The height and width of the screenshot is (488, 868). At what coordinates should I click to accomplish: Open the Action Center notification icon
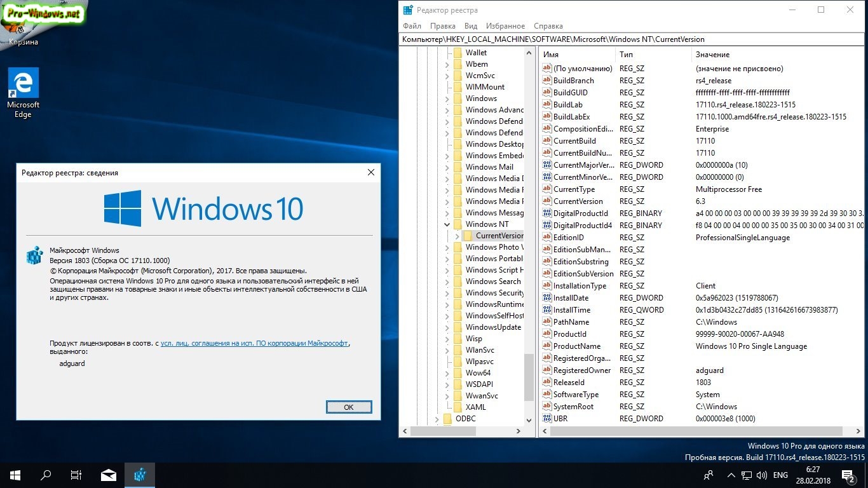coord(848,475)
